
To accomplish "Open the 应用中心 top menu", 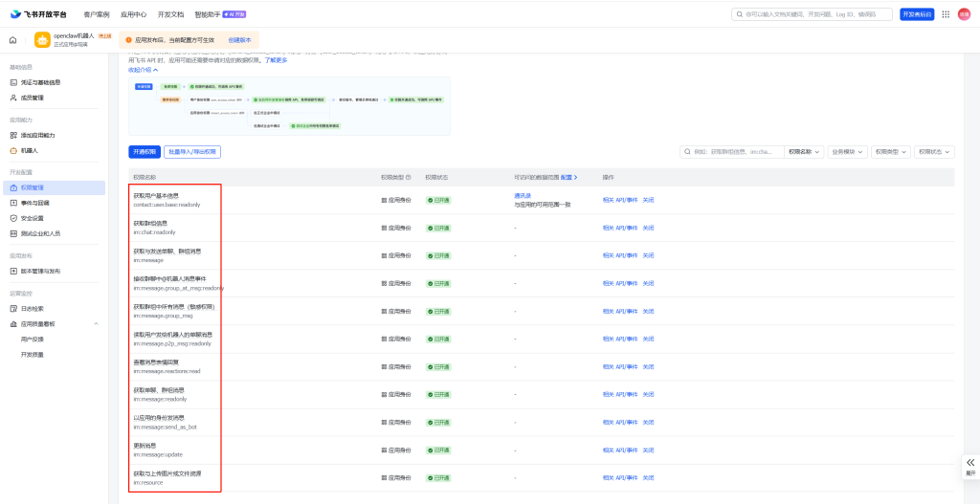I will [134, 14].
